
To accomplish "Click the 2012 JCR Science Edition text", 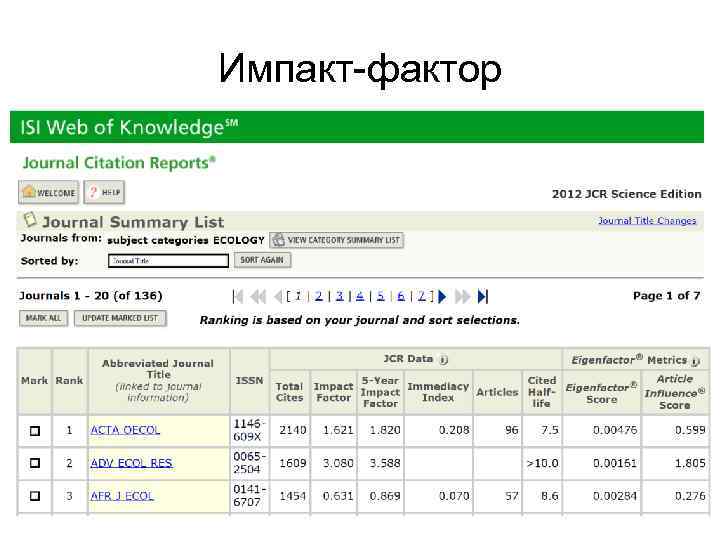I will [626, 194].
